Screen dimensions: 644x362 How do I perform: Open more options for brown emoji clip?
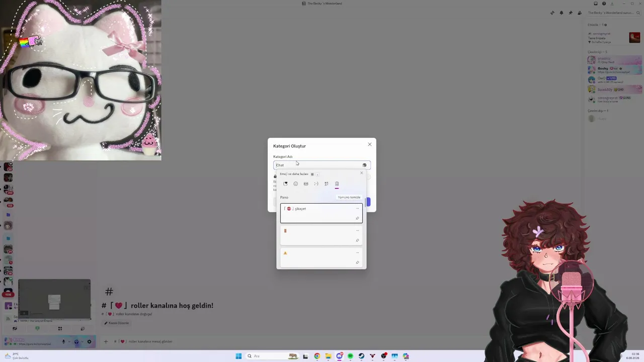pyautogui.click(x=358, y=230)
